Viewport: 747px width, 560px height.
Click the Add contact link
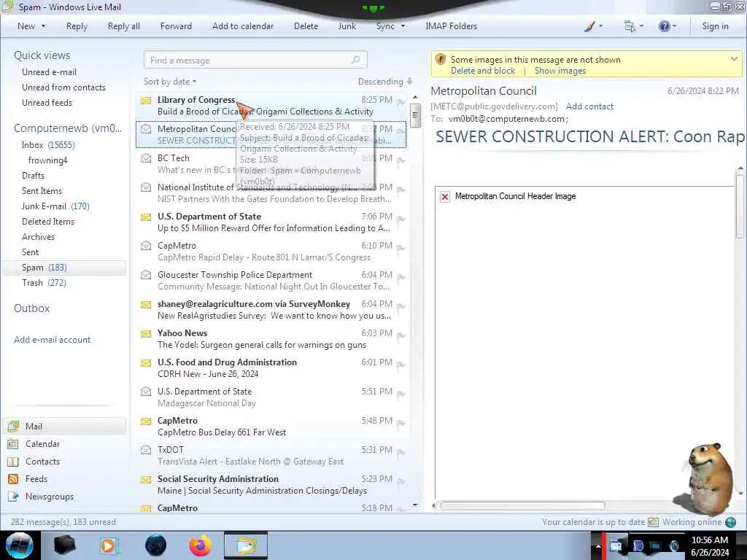pos(589,106)
